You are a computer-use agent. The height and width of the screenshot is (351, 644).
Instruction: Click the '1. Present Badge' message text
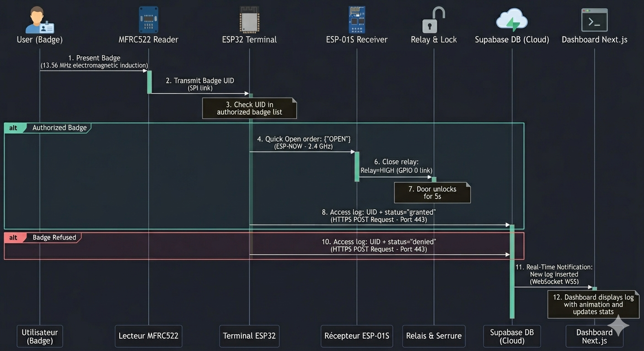click(94, 58)
